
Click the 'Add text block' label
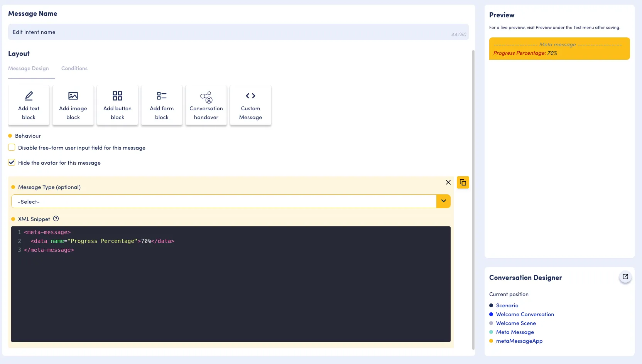point(29,113)
